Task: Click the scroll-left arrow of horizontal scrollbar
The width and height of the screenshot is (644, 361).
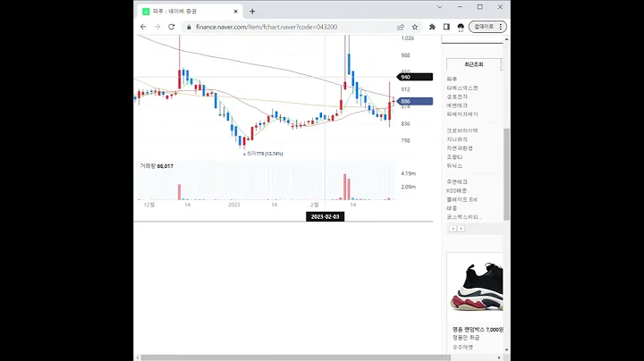Action: (137, 357)
